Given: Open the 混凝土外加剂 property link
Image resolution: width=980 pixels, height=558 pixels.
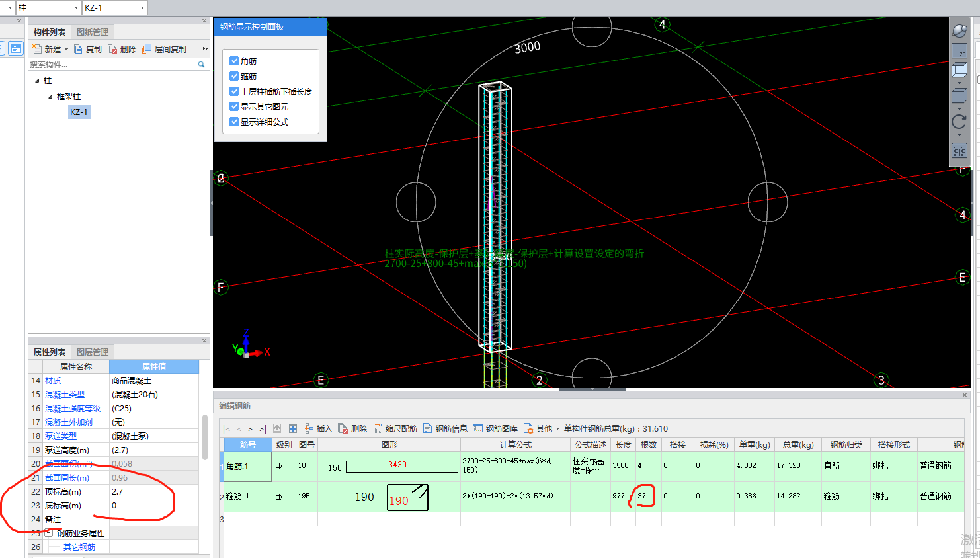Looking at the screenshot, I should tap(69, 422).
